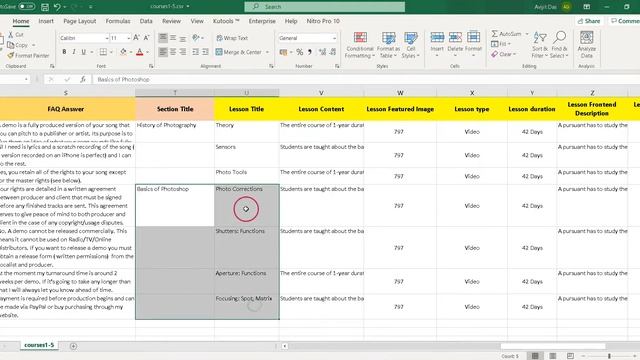Click the Undo arrow icon
Image resolution: width=640 pixels, height=360 pixels.
57,7
